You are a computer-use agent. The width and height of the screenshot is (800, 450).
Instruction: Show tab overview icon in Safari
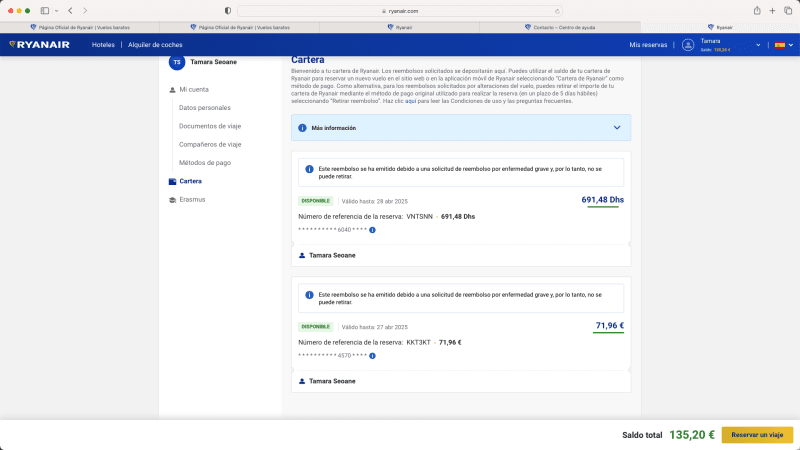[x=788, y=11]
